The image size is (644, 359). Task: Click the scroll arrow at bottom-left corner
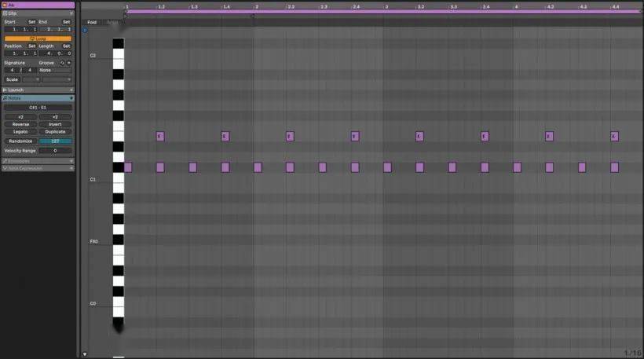[x=85, y=354]
